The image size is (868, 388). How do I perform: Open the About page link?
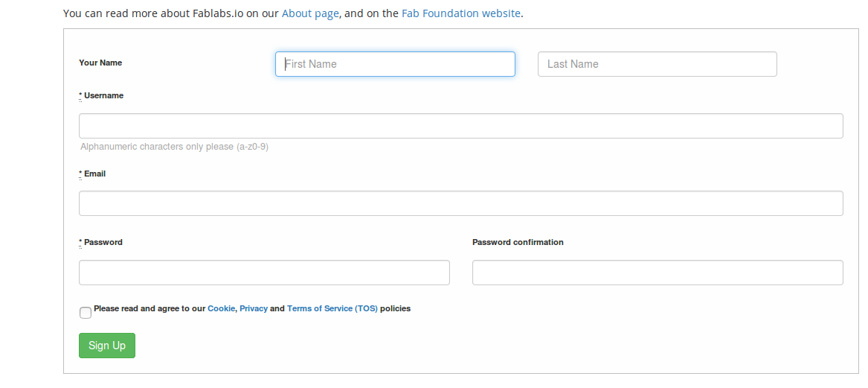pyautogui.click(x=310, y=13)
